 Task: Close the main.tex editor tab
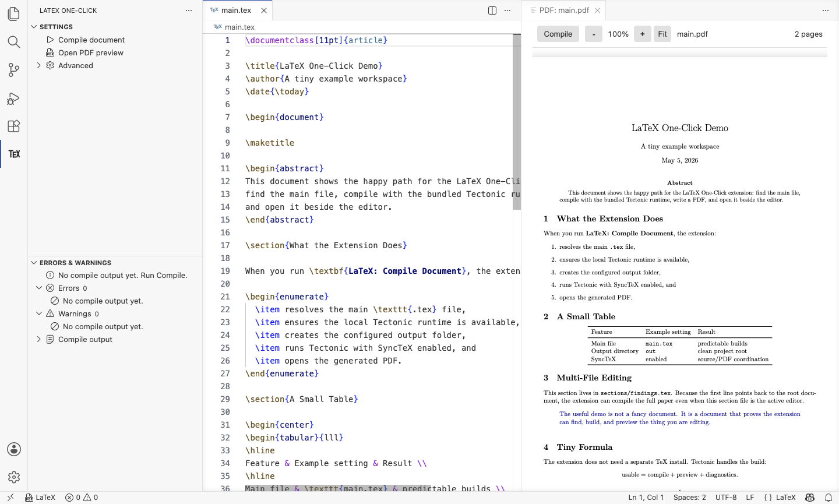[264, 10]
